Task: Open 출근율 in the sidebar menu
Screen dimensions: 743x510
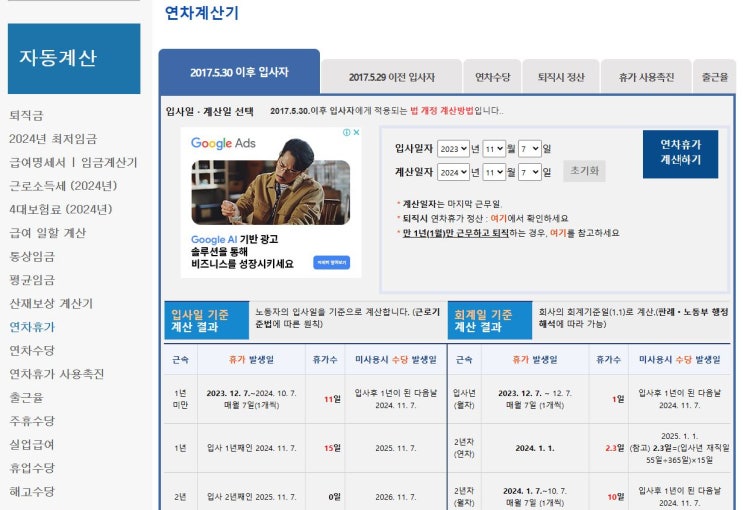Action: pos(27,397)
